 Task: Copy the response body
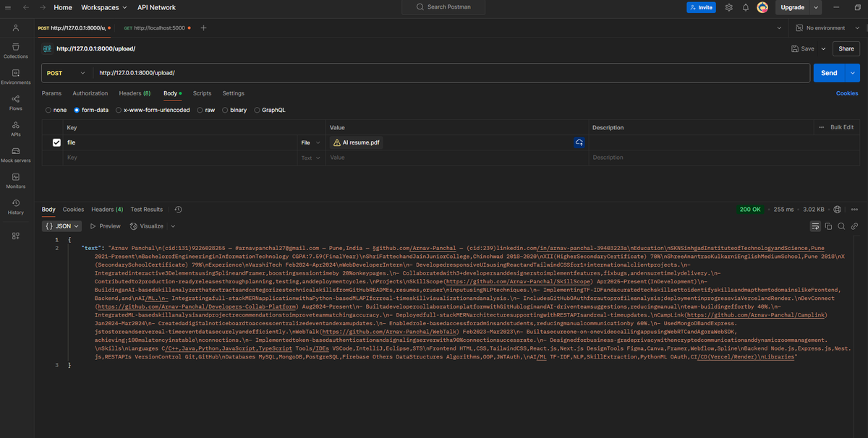829,226
